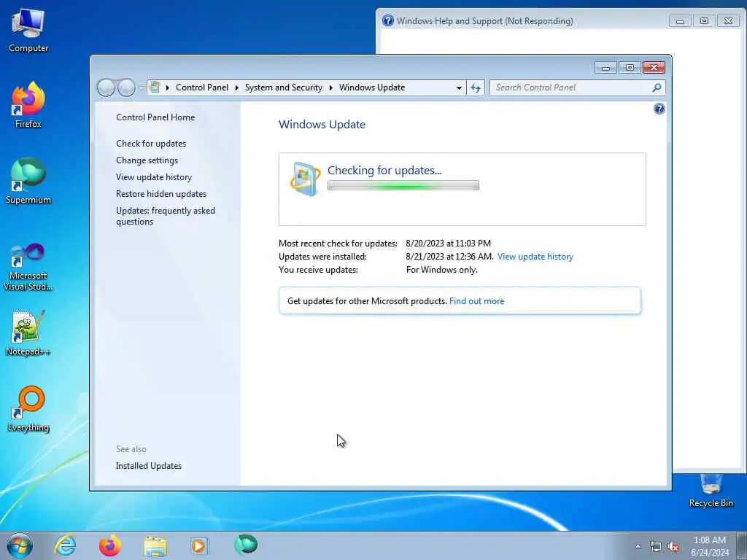Image resolution: width=747 pixels, height=560 pixels.
Task: Select the Everything desktop shortcut
Action: (x=28, y=408)
